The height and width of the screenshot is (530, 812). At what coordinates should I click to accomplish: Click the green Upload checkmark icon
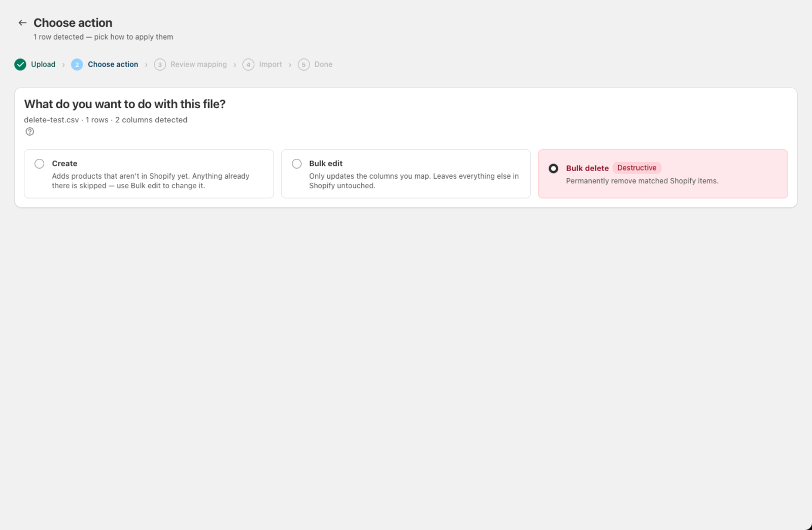coord(20,64)
